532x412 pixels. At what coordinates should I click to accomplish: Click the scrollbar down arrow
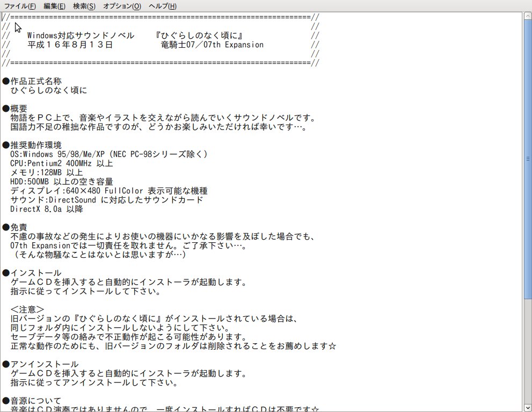(x=528, y=408)
